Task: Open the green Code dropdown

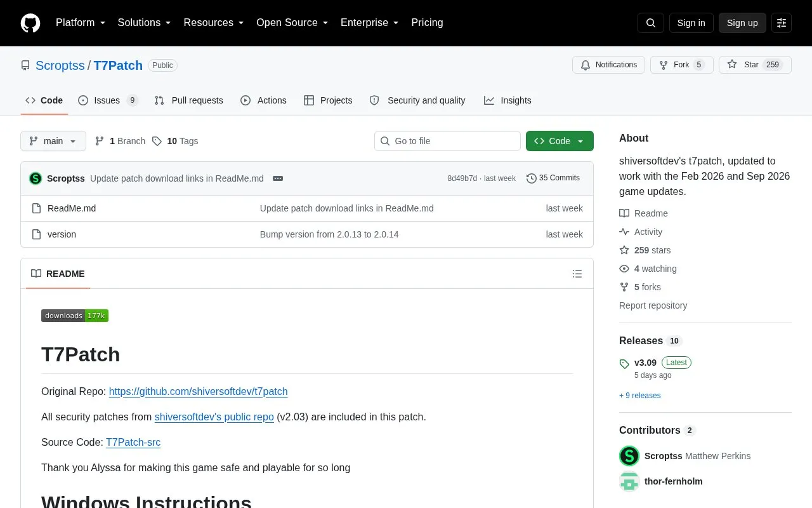Action: (x=560, y=141)
